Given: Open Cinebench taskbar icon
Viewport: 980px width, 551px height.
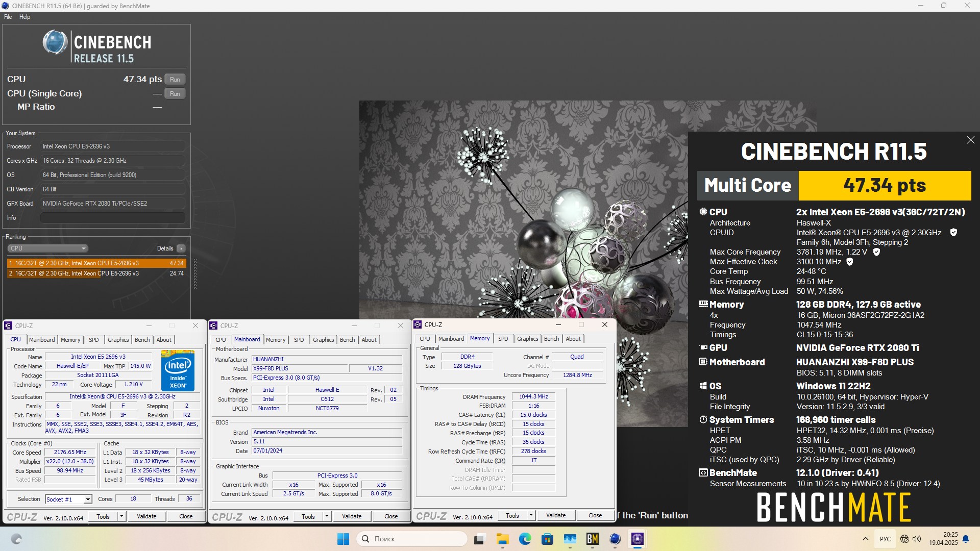Looking at the screenshot, I should pyautogui.click(x=615, y=539).
